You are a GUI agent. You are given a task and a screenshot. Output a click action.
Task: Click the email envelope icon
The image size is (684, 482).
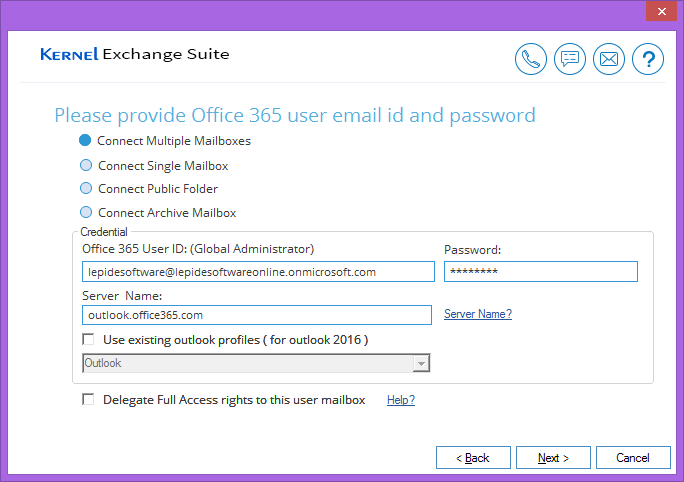point(609,59)
